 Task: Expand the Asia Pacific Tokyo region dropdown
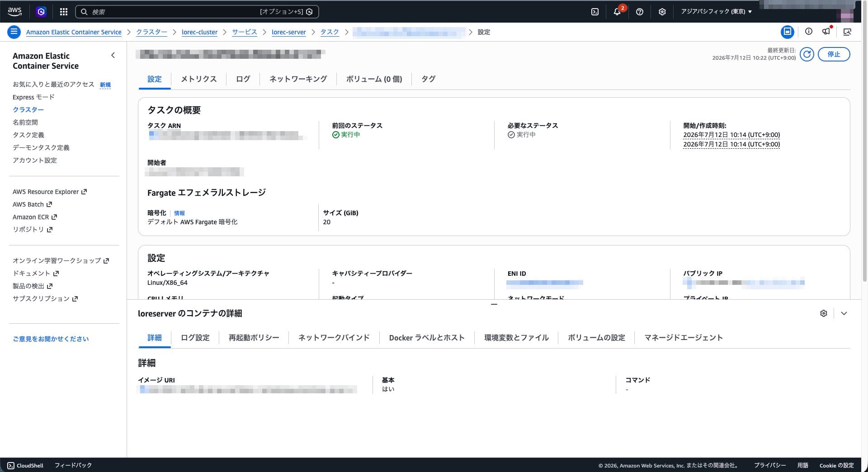[717, 12]
